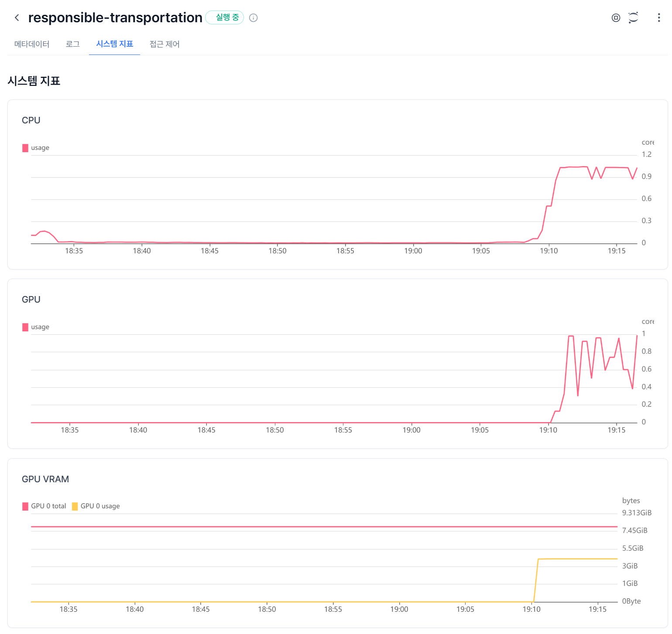Click the 시스템 지표 page heading
This screenshot has width=672, height=634.
[x=34, y=81]
